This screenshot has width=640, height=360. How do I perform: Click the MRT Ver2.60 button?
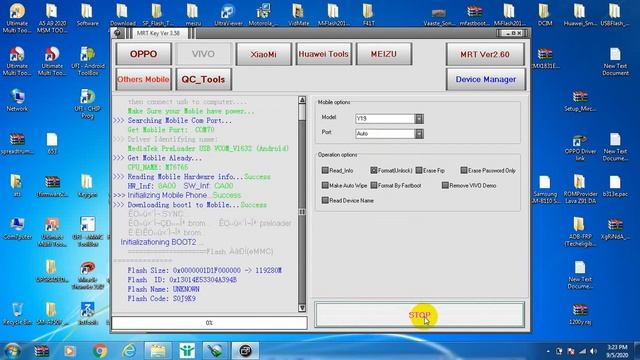coord(485,54)
